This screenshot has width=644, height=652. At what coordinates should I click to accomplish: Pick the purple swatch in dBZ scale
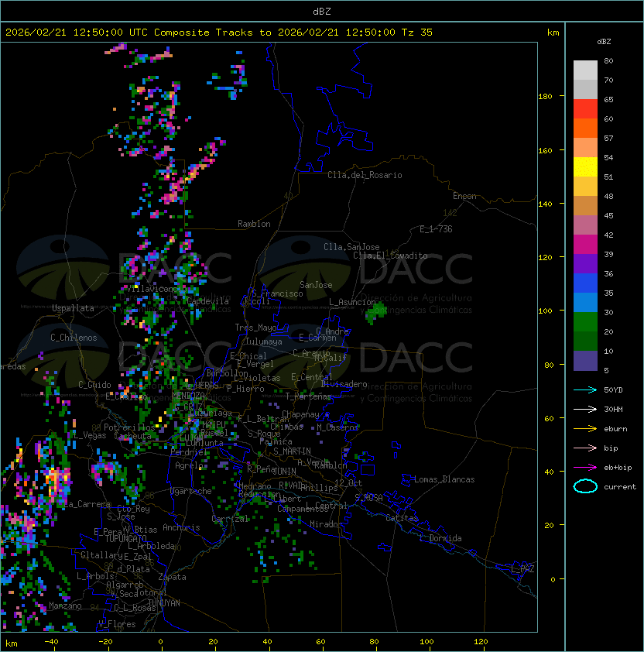(585, 264)
